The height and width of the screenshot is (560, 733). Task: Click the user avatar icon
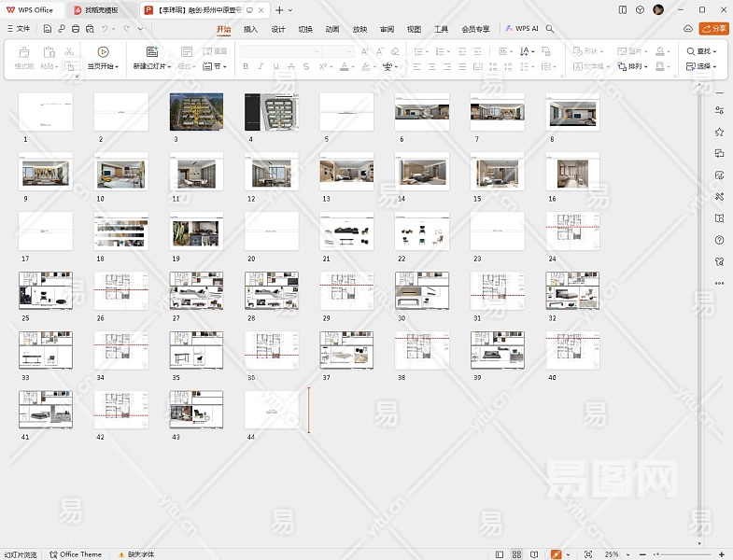[658, 9]
